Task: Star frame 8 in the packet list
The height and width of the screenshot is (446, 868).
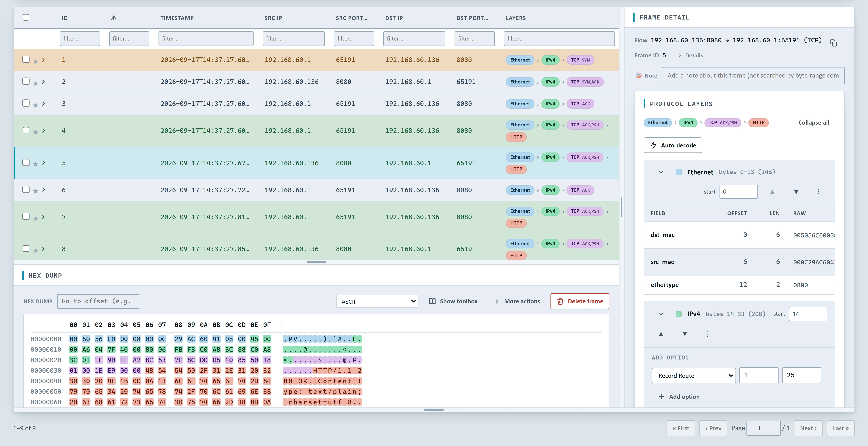Action: [x=36, y=250]
